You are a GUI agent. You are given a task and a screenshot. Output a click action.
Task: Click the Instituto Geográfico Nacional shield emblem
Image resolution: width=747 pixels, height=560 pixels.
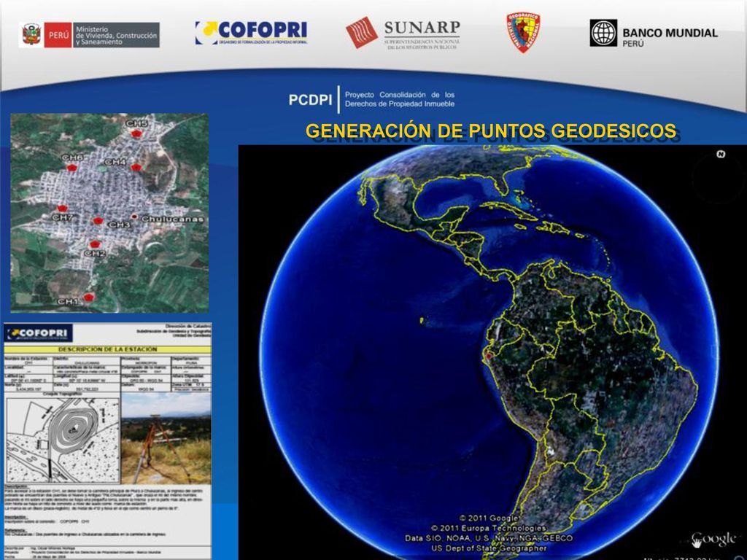click(x=523, y=33)
